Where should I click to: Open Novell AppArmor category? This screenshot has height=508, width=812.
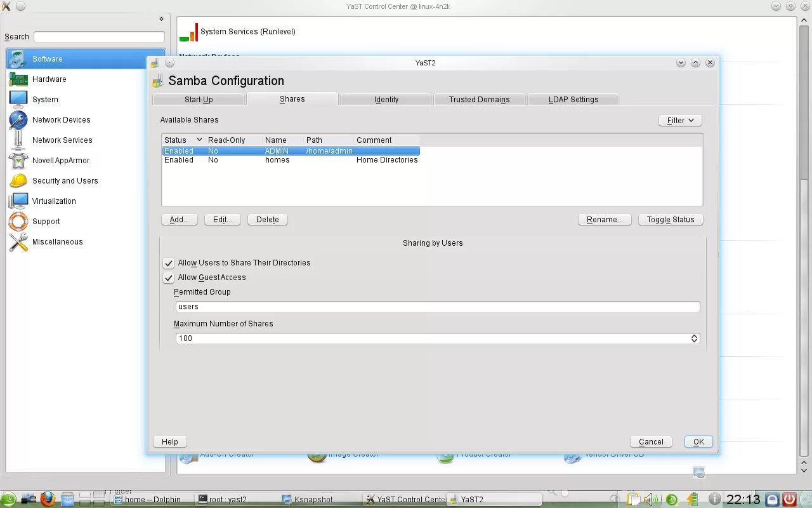(x=61, y=161)
